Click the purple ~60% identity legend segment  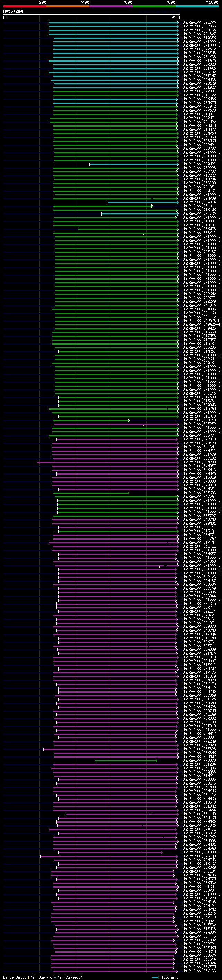[x=111, y=6]
